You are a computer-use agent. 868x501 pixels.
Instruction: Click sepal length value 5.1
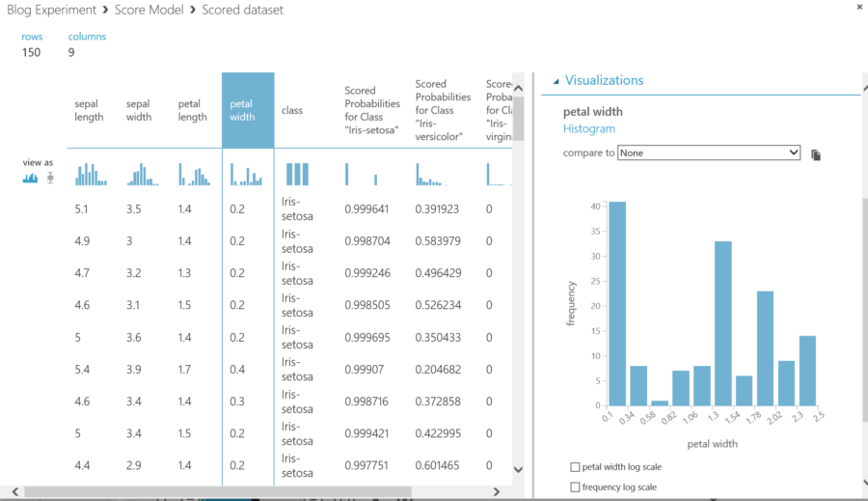81,209
